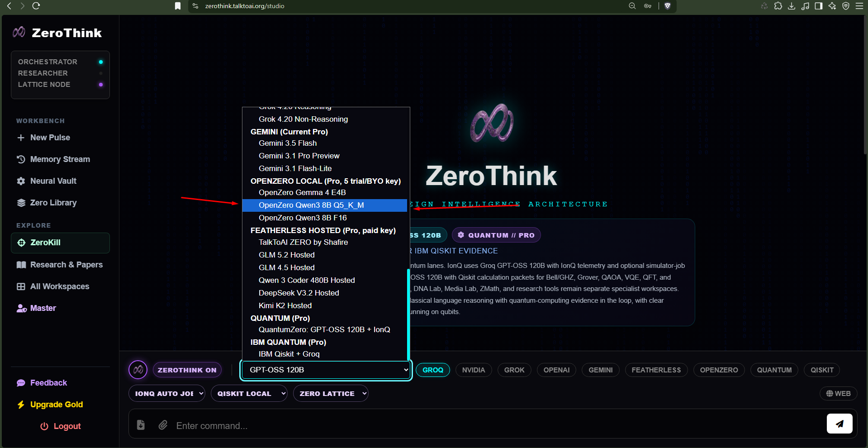Screen dimensions: 868x448
Task: Click the VPN shield icon in the browser toolbar
Action: [846, 6]
